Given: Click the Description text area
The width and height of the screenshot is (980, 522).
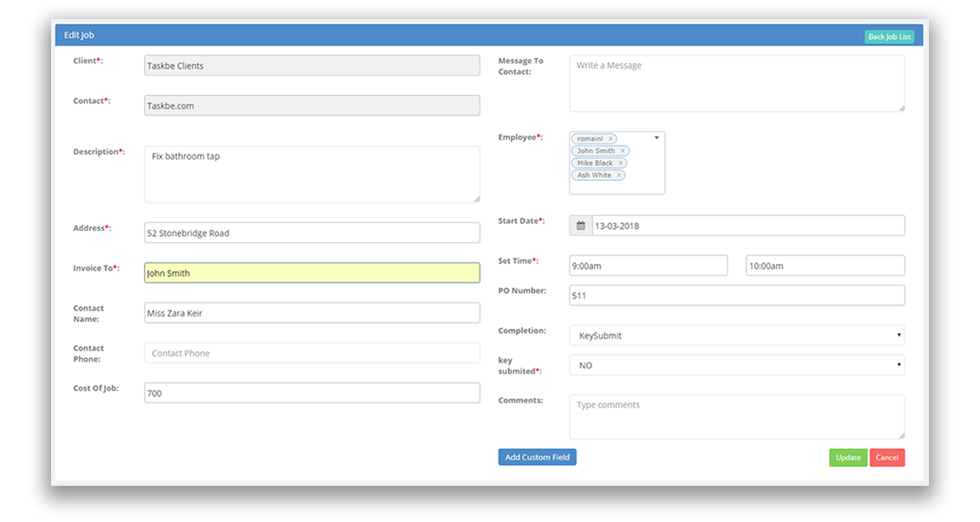Looking at the screenshot, I should click(x=311, y=174).
